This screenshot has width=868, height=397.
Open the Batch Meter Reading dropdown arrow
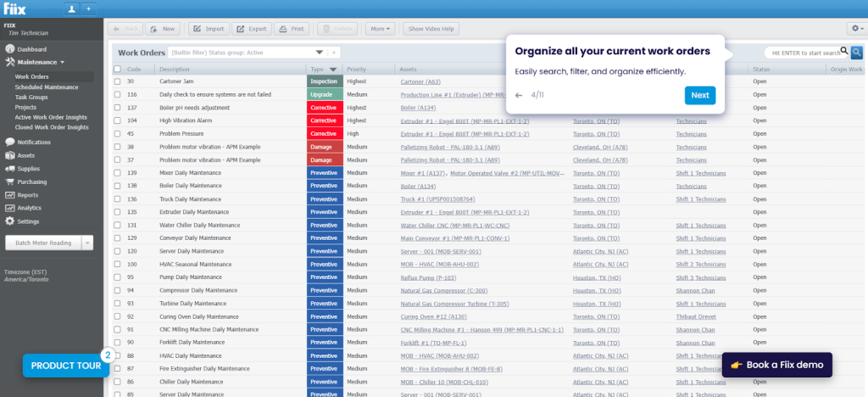(86, 243)
